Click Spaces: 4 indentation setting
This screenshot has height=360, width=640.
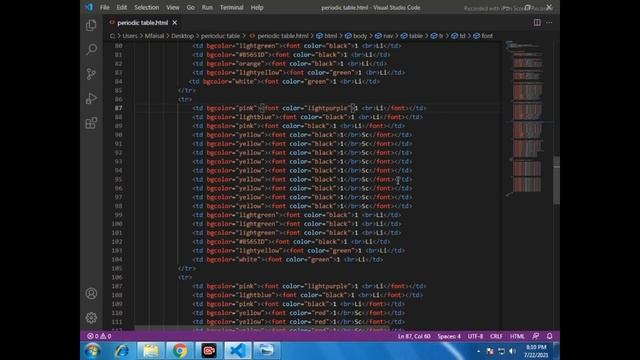449,336
